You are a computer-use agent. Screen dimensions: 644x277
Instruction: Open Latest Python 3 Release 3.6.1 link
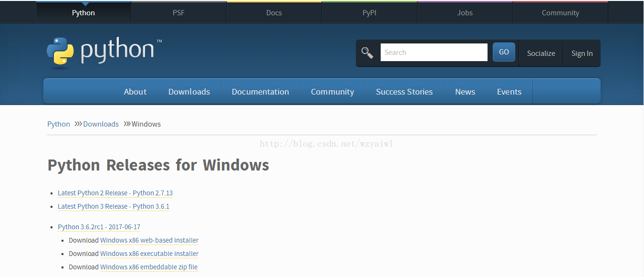click(114, 206)
